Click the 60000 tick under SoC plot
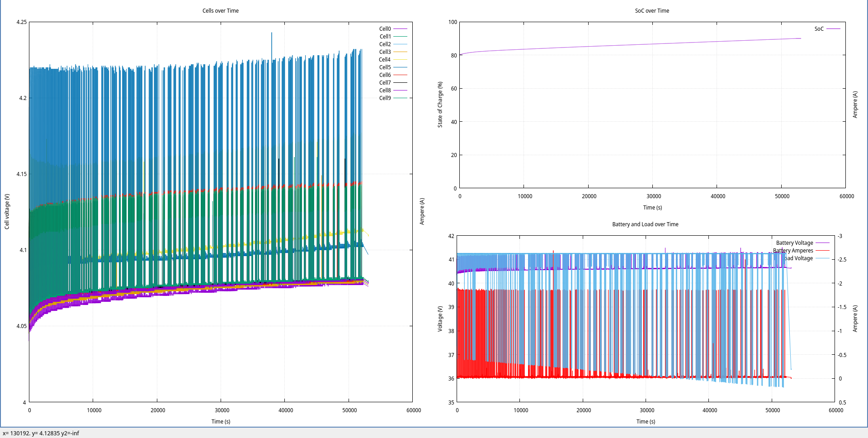The image size is (868, 438). 847,196
